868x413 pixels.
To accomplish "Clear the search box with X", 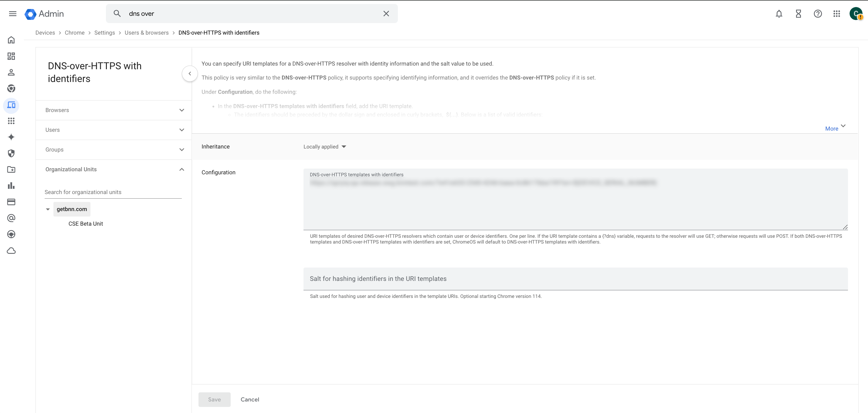I will 386,14.
